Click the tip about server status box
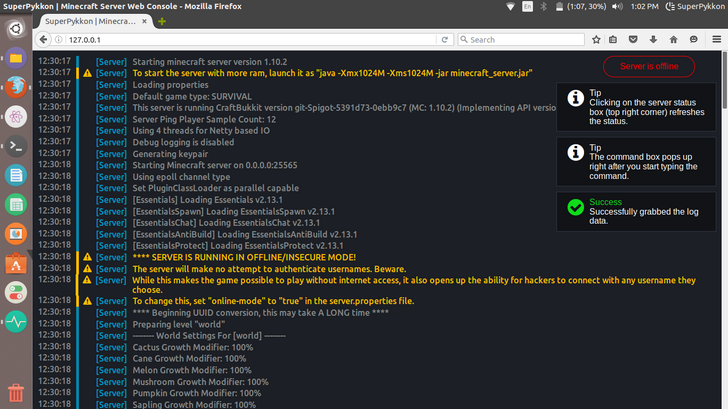 634,107
